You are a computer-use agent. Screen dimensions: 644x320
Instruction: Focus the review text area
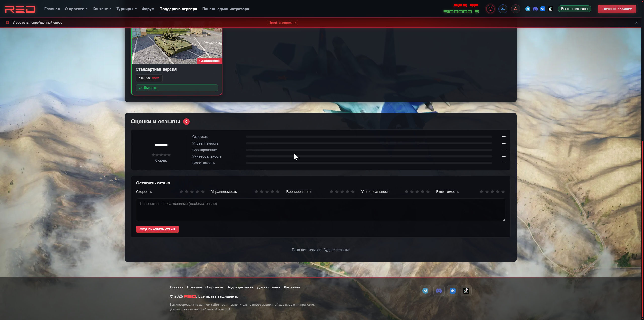(x=321, y=210)
